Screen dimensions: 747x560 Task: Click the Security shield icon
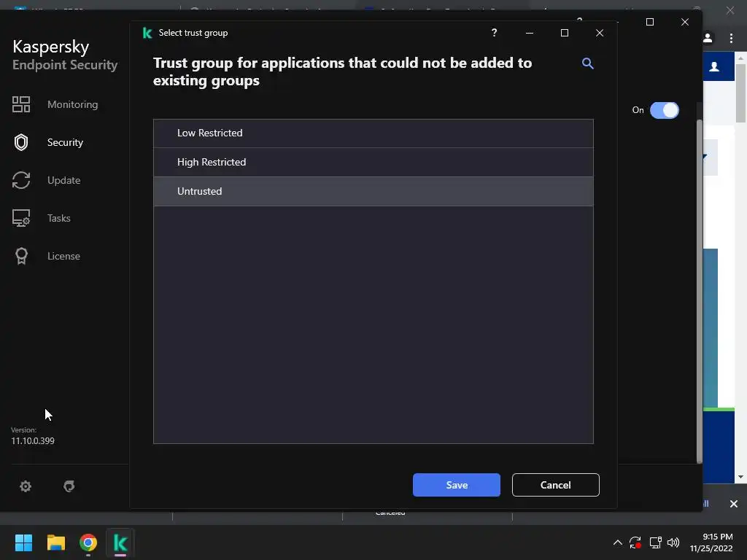click(21, 142)
